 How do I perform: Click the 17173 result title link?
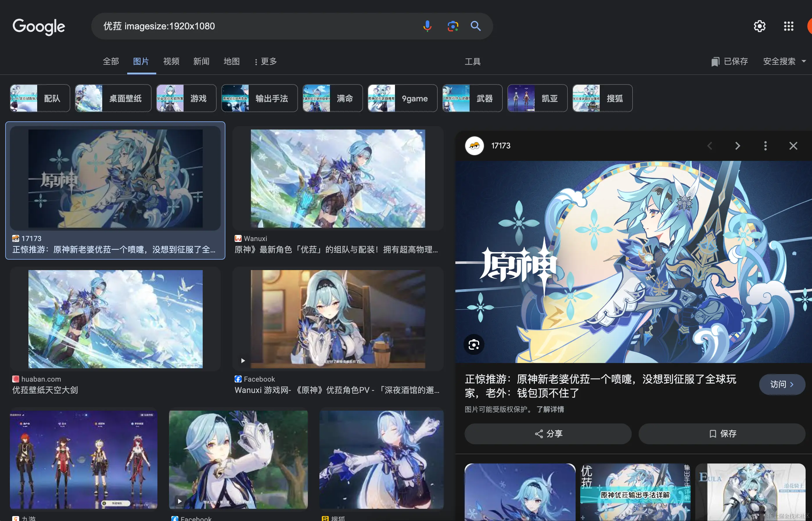[114, 250]
